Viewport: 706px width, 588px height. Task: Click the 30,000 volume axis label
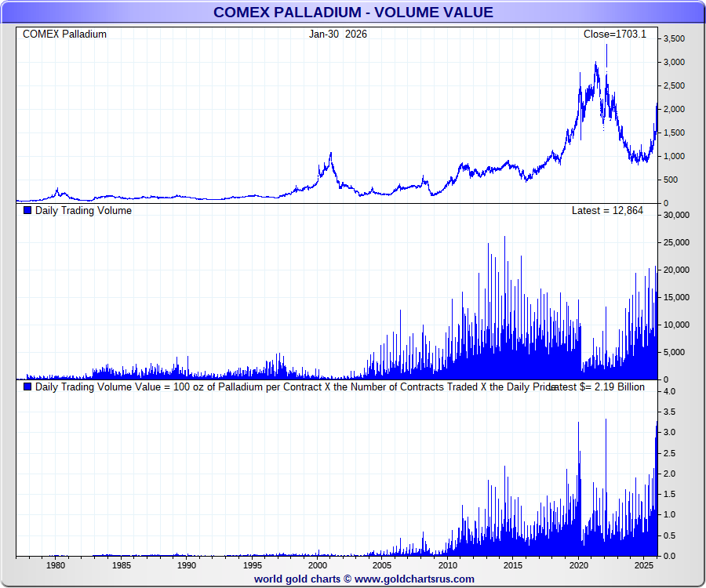[676, 215]
